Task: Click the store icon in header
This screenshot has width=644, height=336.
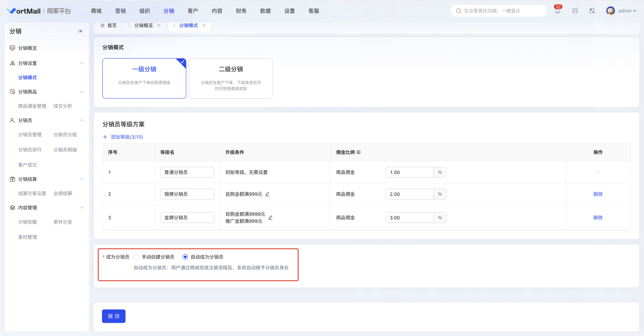Action: [x=575, y=11]
